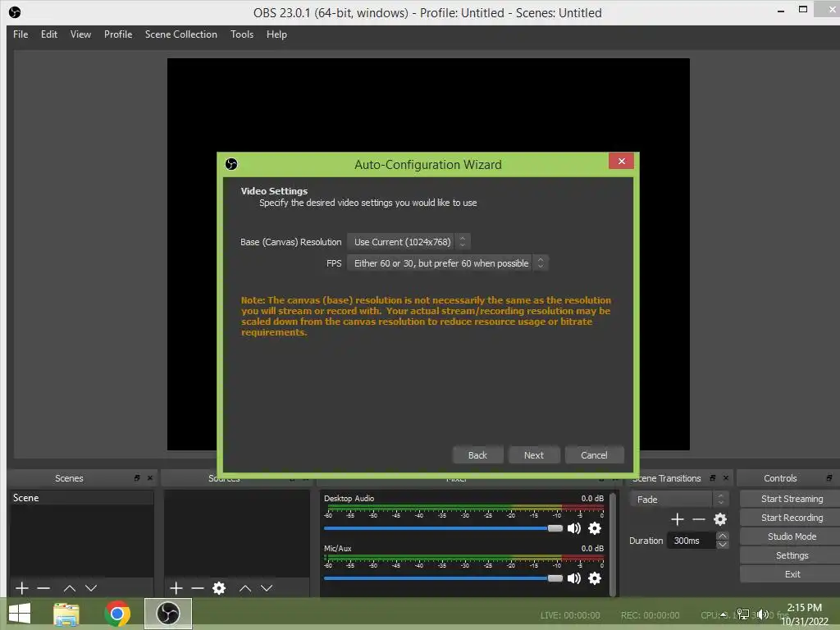
Task: Click the Mixer panel scrollbar
Action: (x=612, y=544)
